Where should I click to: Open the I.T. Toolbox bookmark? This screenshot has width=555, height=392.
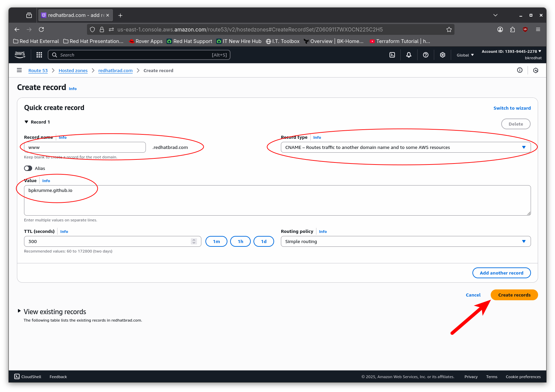click(283, 41)
